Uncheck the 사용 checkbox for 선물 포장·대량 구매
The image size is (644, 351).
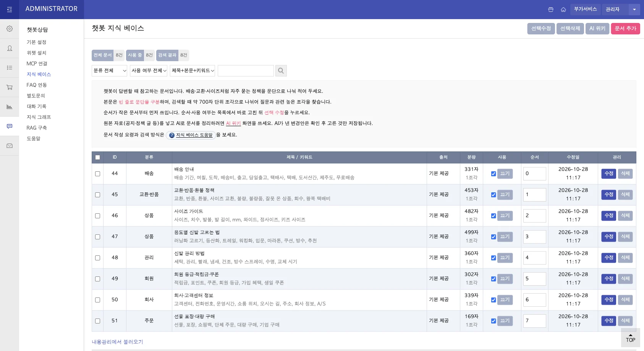point(494,321)
